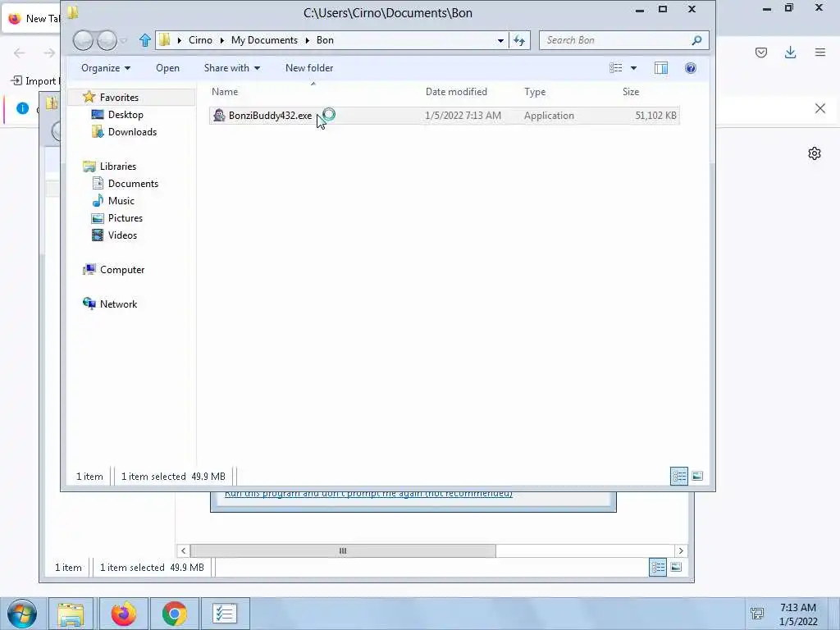Click the magnifier search icon
The image size is (840, 630).
696,40
